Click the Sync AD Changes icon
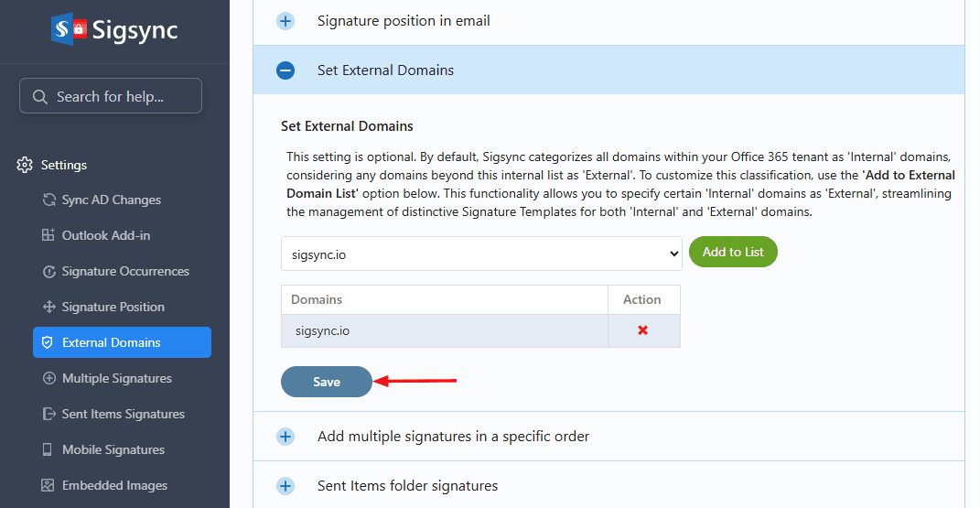The image size is (980, 508). pyautogui.click(x=49, y=200)
